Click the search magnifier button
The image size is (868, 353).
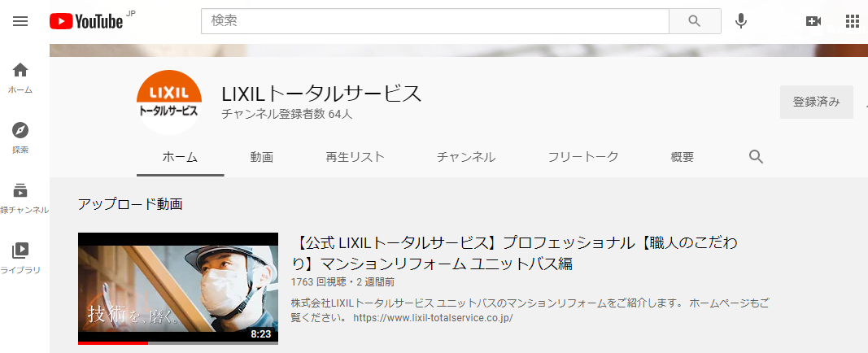point(694,21)
